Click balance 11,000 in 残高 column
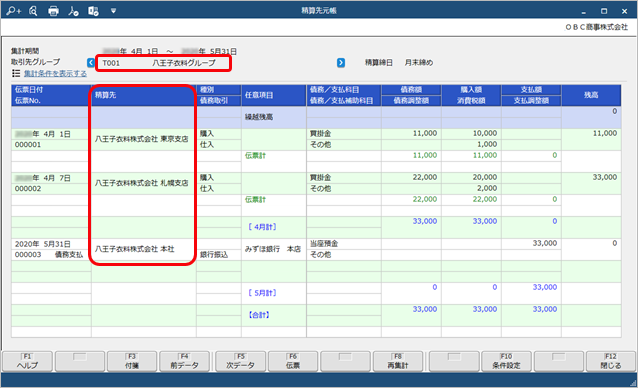The height and width of the screenshot is (388, 638). pyautogui.click(x=605, y=133)
